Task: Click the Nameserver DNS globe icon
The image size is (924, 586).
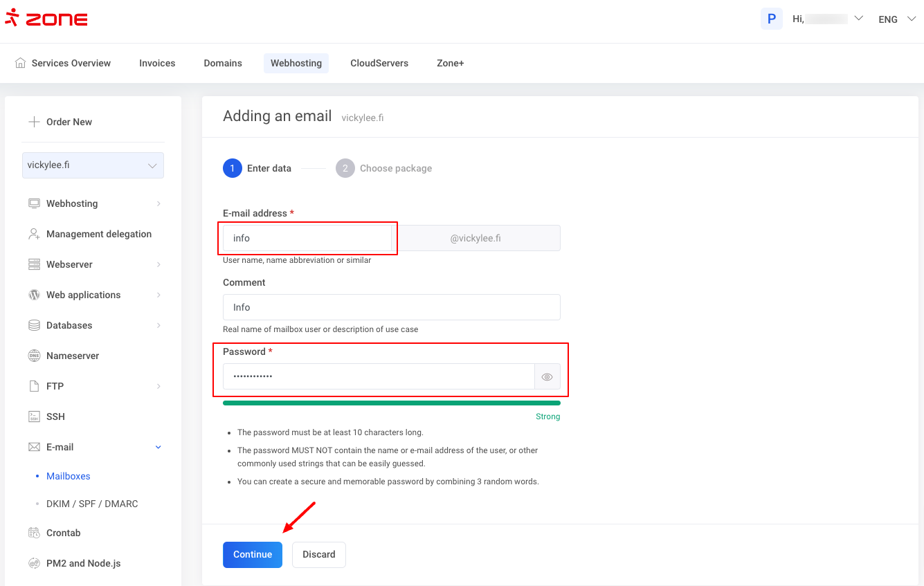Action: coord(34,356)
